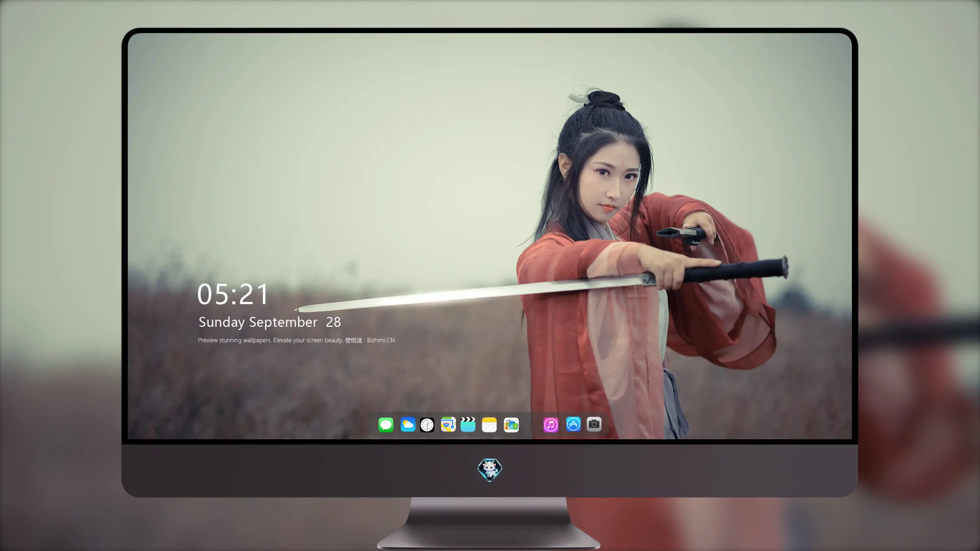
Task: Open the Clock app icon
Action: pos(427,424)
